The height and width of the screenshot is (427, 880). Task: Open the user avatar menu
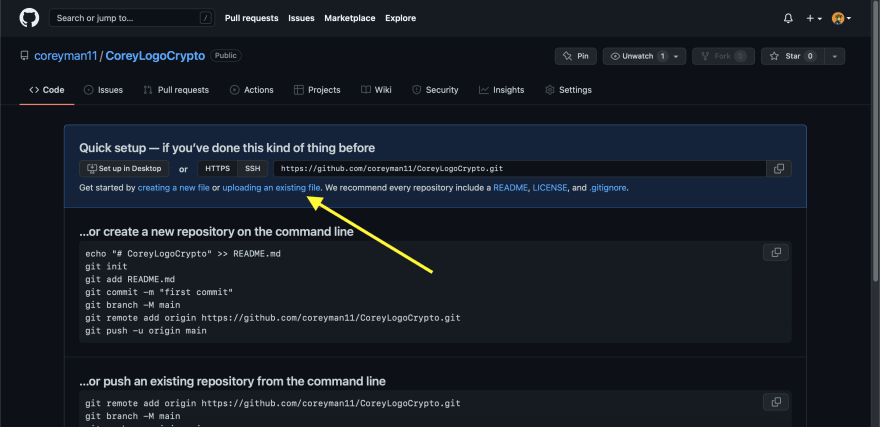(x=841, y=19)
